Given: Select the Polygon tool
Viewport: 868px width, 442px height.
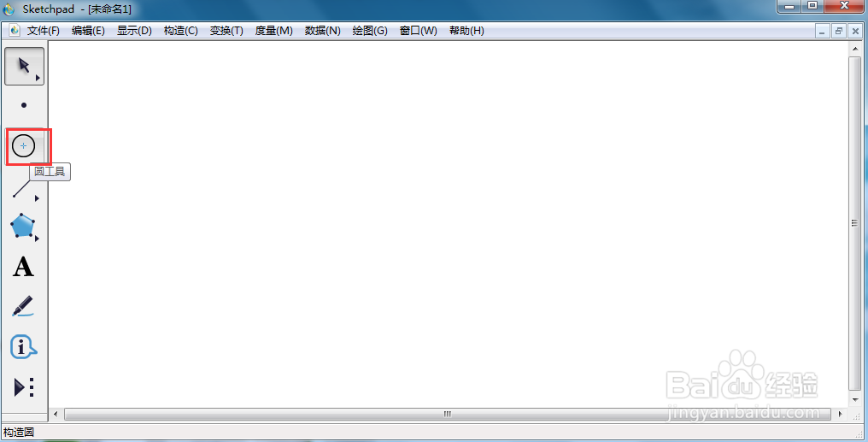Looking at the screenshot, I should tap(23, 227).
